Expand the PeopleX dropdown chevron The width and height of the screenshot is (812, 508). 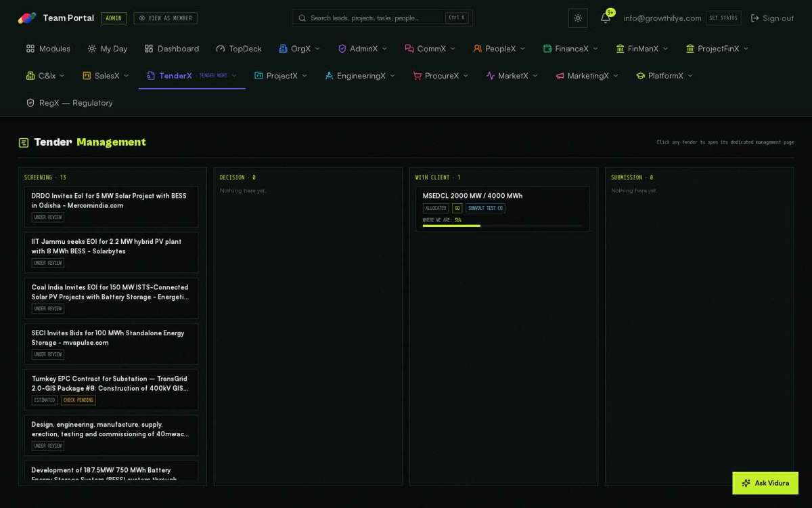tap(522, 49)
